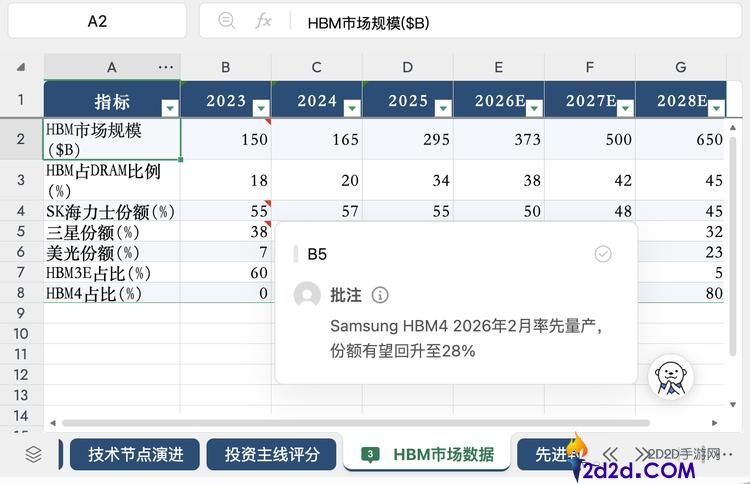
Task: Open filter dropdown on 2024 header
Action: click(352, 108)
